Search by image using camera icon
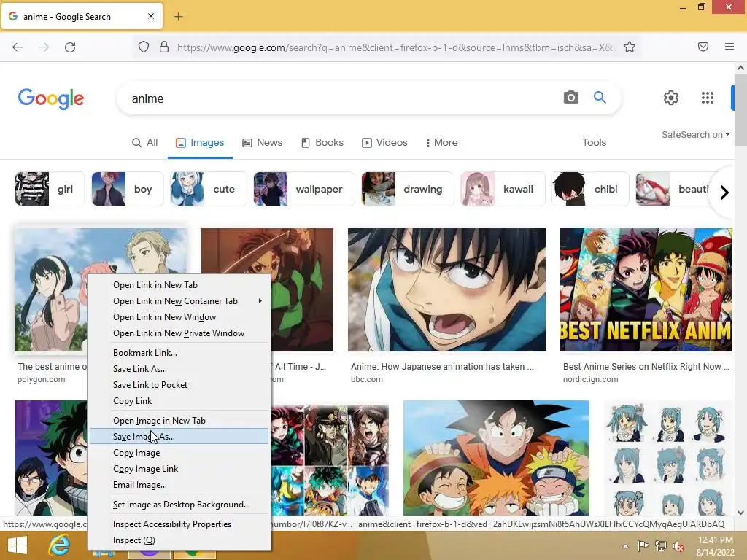This screenshot has width=747, height=560. (x=570, y=98)
